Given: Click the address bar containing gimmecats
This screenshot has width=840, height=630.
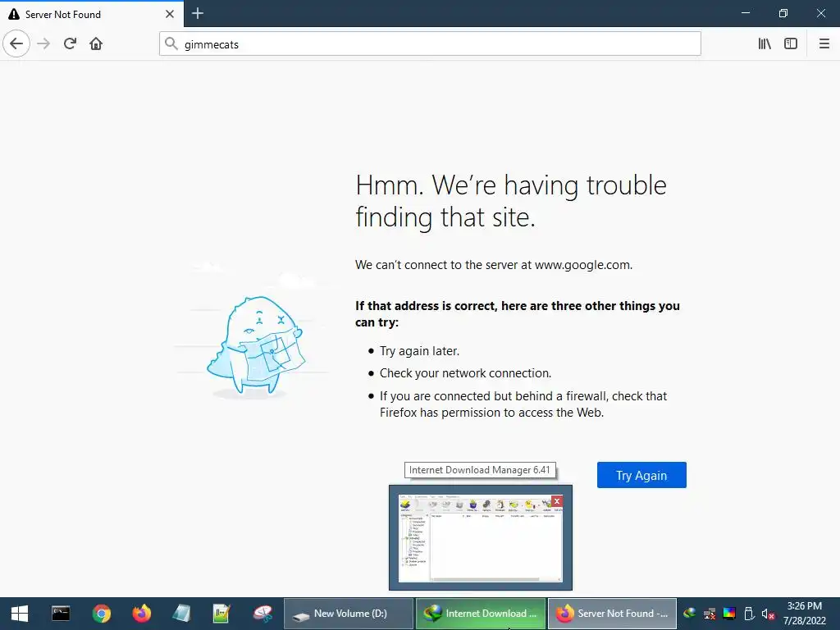Looking at the screenshot, I should coord(430,43).
